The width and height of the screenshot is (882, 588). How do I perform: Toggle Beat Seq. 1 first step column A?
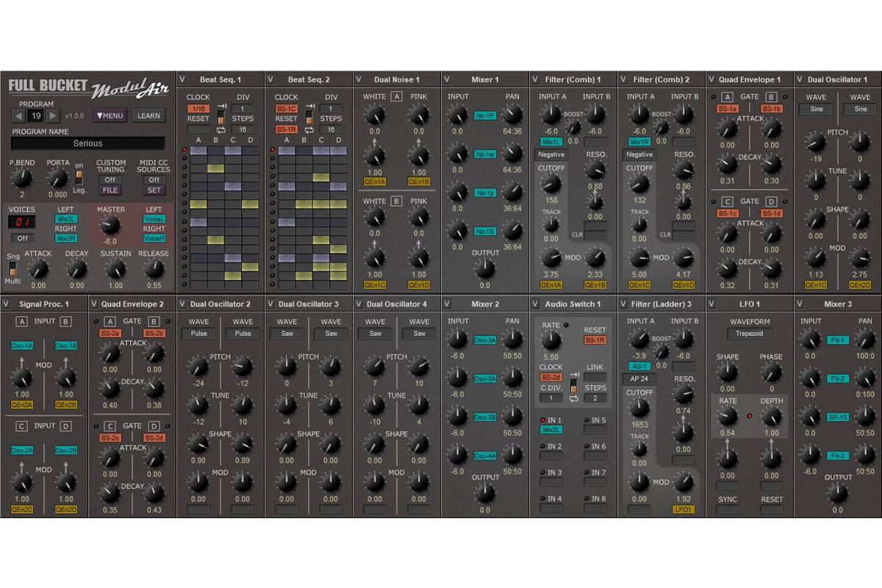point(198,150)
